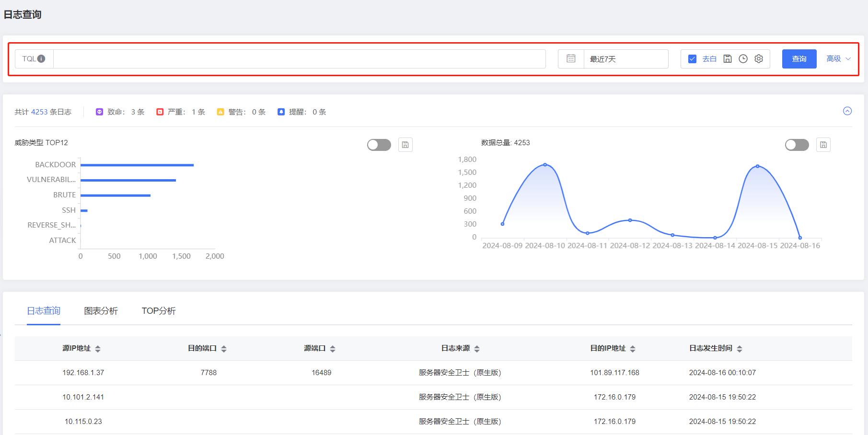This screenshot has width=868, height=435.
Task: Click destination port 7788 cell
Action: (x=208, y=373)
